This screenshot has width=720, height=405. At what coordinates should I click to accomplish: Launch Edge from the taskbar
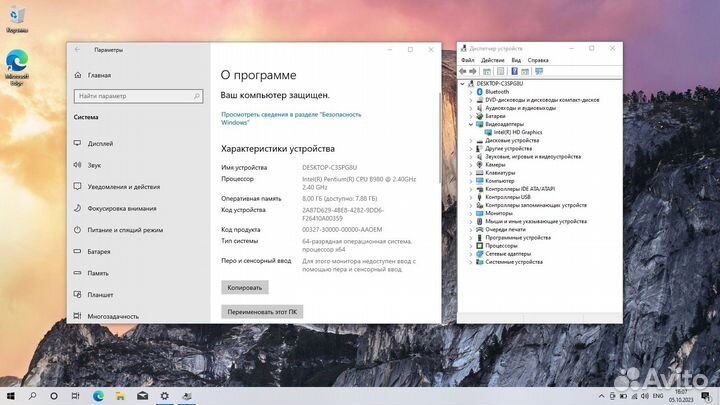[98, 396]
